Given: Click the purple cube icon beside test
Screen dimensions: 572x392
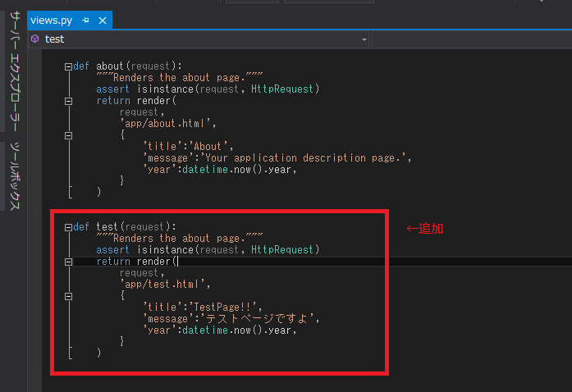Looking at the screenshot, I should pos(35,39).
